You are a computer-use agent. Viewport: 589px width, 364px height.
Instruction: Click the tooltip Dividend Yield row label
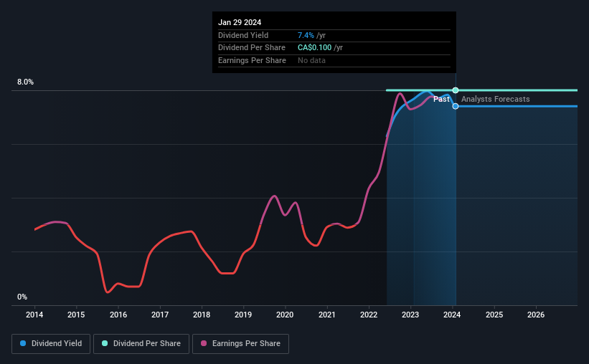243,35
